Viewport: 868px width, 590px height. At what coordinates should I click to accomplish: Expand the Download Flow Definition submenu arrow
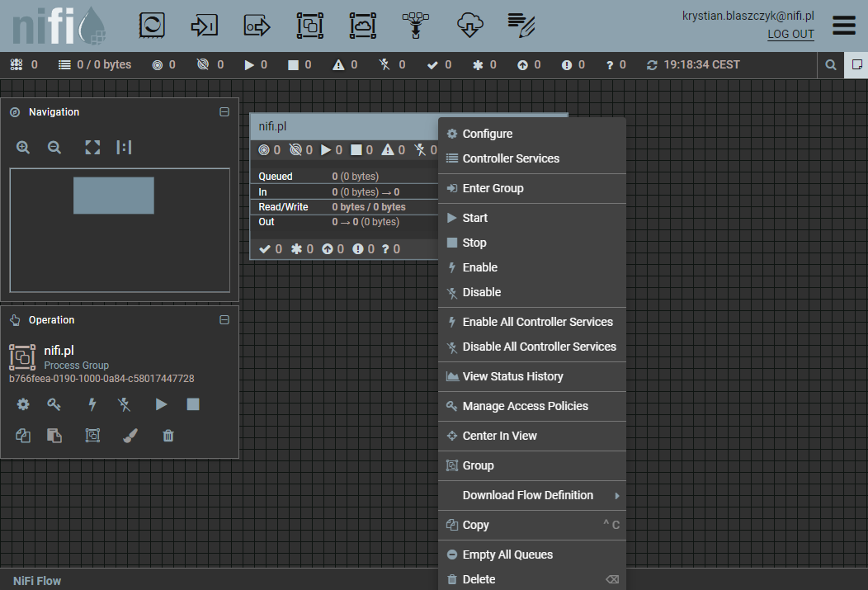tap(616, 495)
